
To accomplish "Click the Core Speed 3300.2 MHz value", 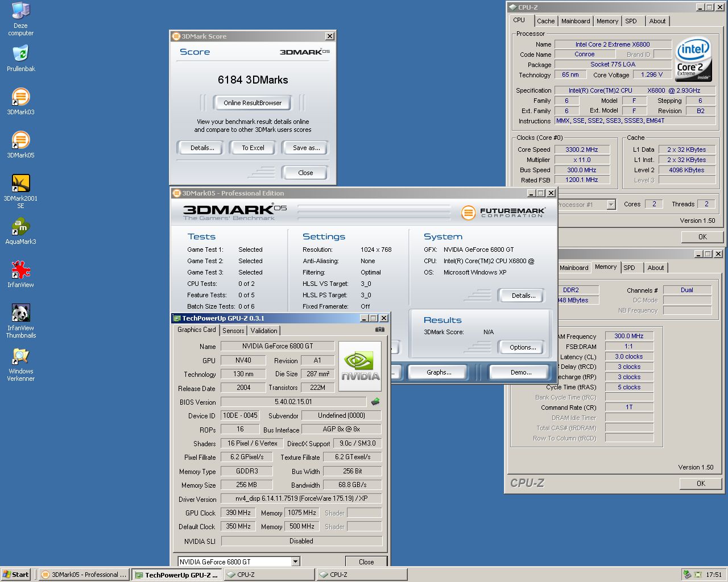I will [x=581, y=149].
